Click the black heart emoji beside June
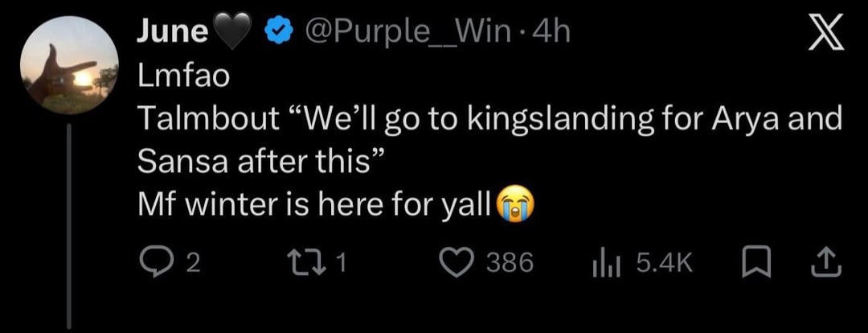This screenshot has width=868, height=333. pyautogui.click(x=232, y=34)
